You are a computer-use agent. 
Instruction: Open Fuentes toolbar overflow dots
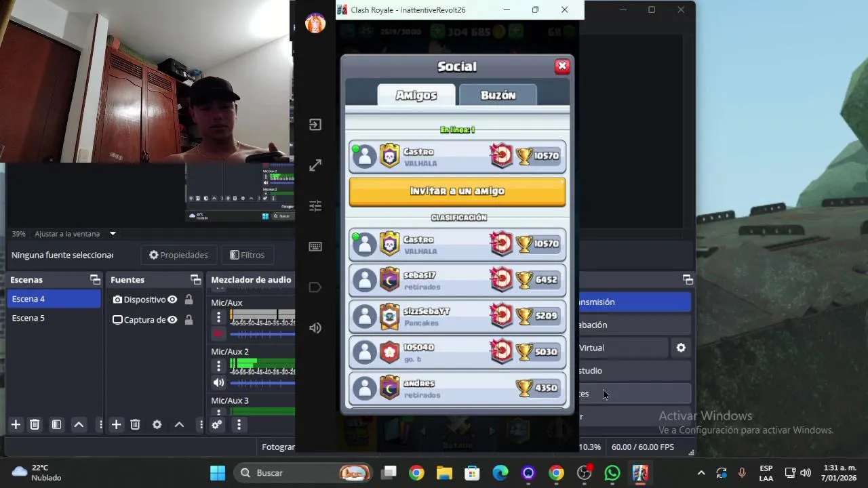201,424
